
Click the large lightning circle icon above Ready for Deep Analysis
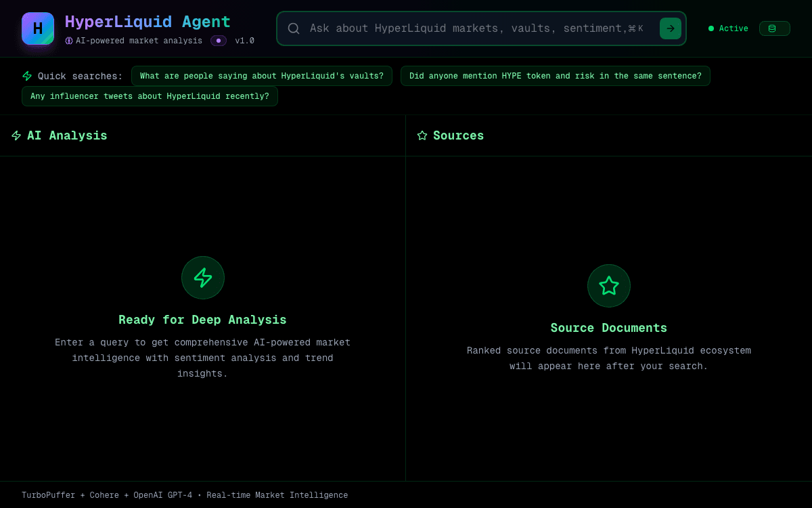[x=203, y=278]
